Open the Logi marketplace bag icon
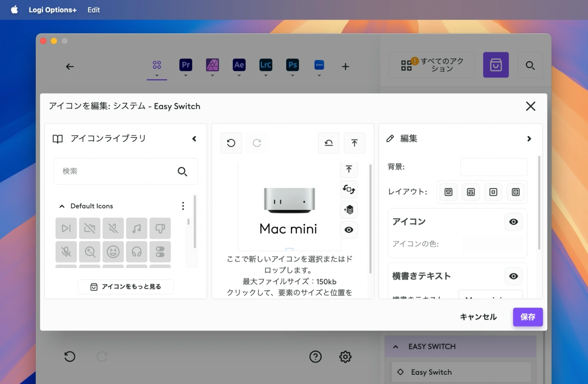This screenshot has height=384, width=588. pos(496,65)
